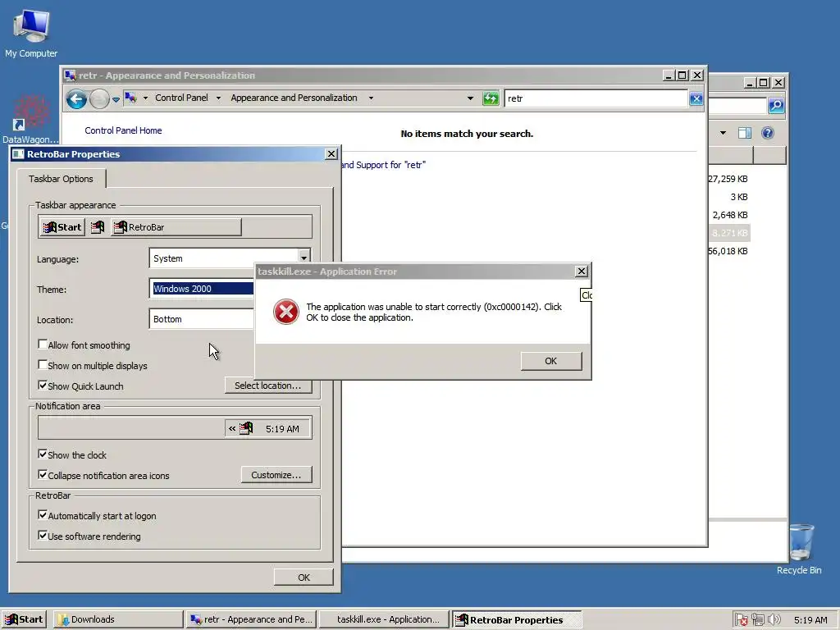
Task: Click the 27,259 KB file size entry
Action: point(728,179)
